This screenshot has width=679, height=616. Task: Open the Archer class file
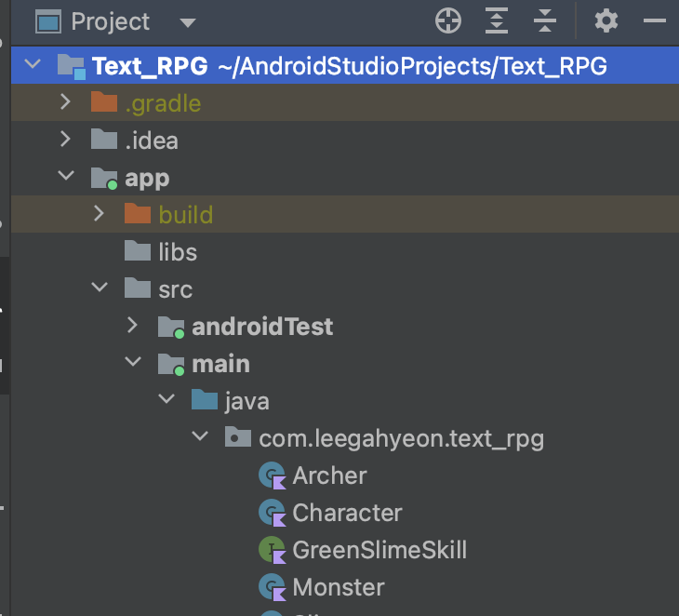[x=329, y=475]
